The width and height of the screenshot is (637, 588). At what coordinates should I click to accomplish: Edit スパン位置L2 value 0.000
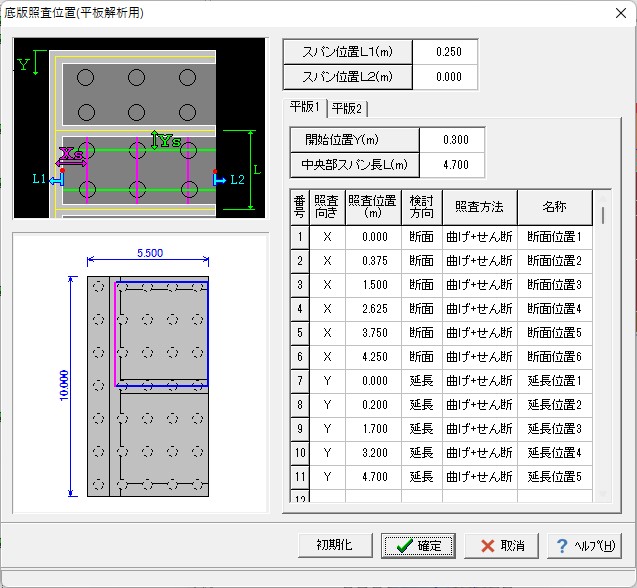pyautogui.click(x=445, y=77)
